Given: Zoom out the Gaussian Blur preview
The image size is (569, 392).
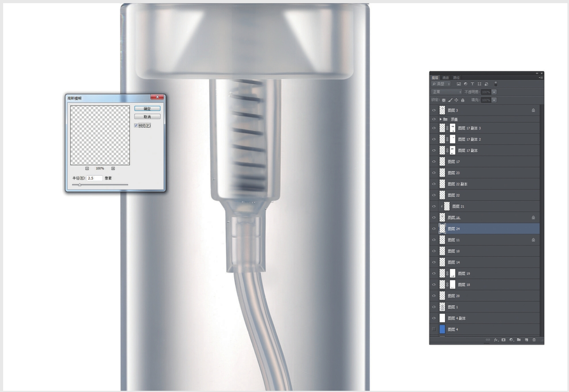Looking at the screenshot, I should (87, 168).
